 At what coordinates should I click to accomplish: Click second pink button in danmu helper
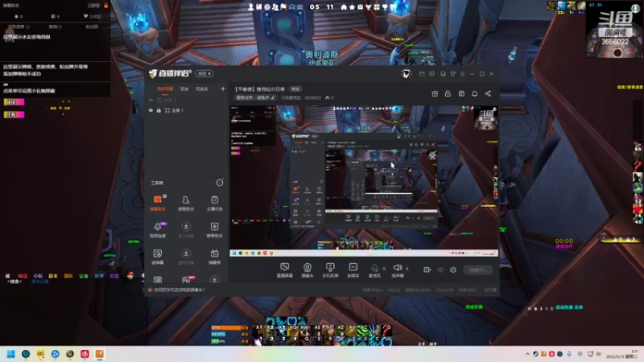point(14,114)
